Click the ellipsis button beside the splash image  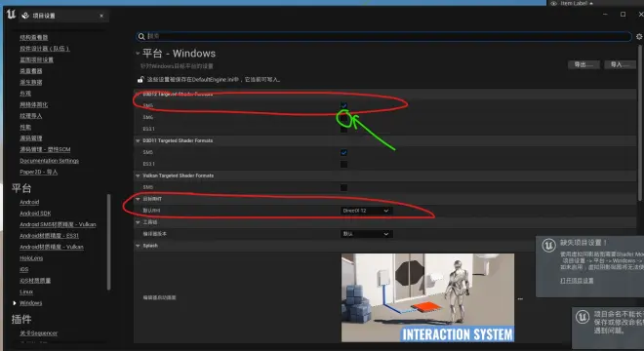pos(520,299)
